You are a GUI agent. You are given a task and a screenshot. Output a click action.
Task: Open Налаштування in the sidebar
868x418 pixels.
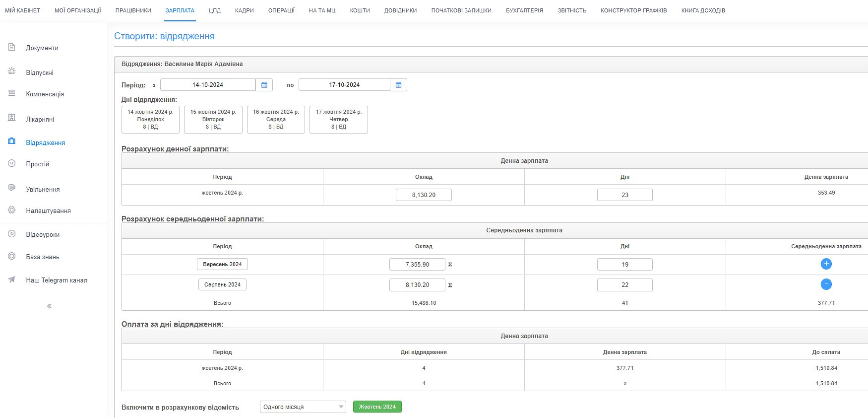click(x=48, y=210)
